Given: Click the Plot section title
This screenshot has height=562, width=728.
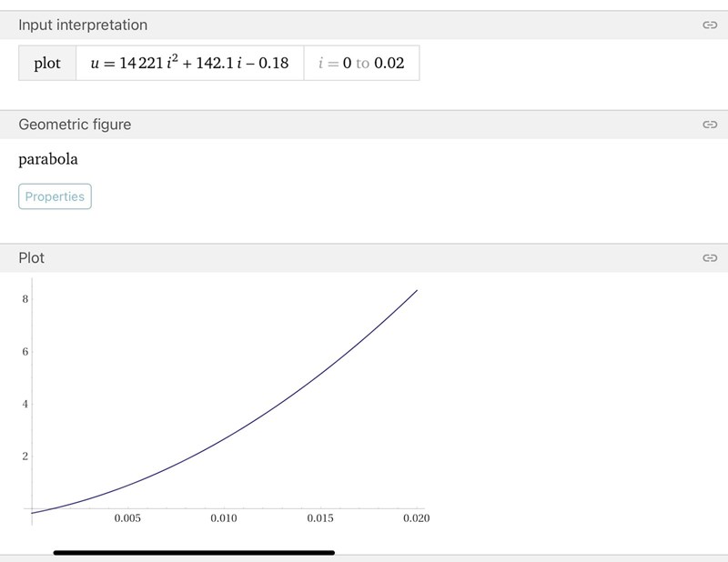Looking at the screenshot, I should (32, 258).
